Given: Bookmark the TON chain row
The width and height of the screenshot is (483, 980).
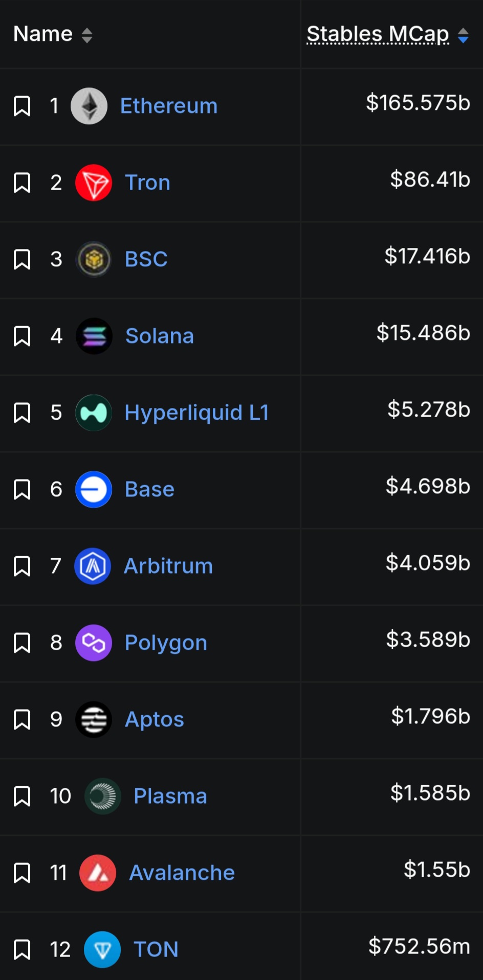Looking at the screenshot, I should click(22, 949).
